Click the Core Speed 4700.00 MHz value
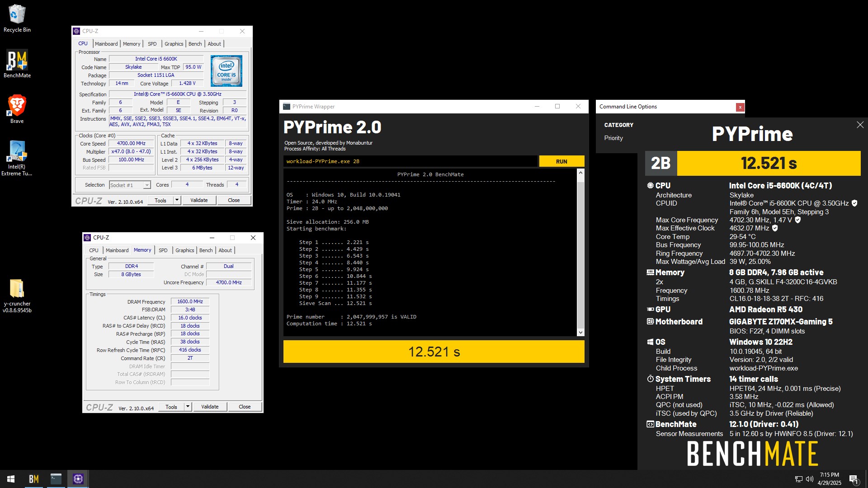The width and height of the screenshot is (868, 488). pos(132,144)
